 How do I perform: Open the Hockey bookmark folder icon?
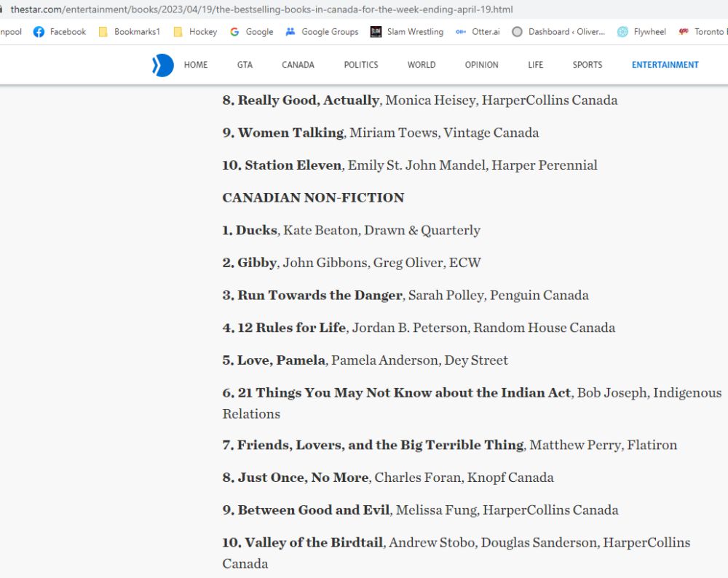tap(178, 31)
